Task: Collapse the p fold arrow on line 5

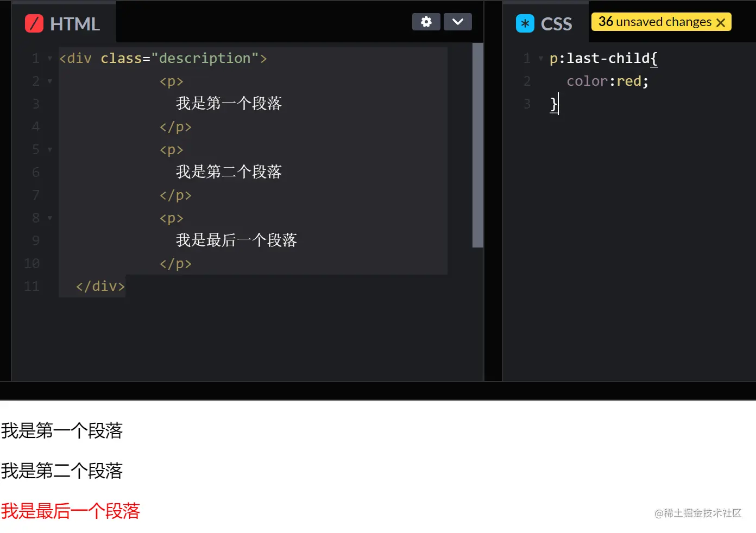Action: tap(50, 149)
